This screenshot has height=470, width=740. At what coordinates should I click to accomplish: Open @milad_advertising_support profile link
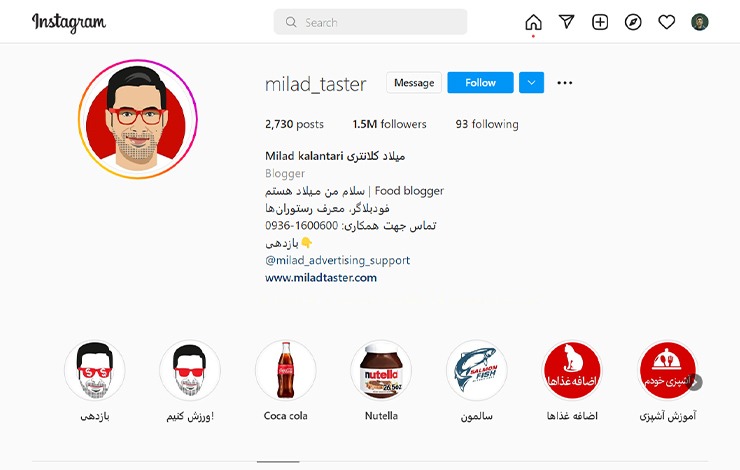coord(337,260)
